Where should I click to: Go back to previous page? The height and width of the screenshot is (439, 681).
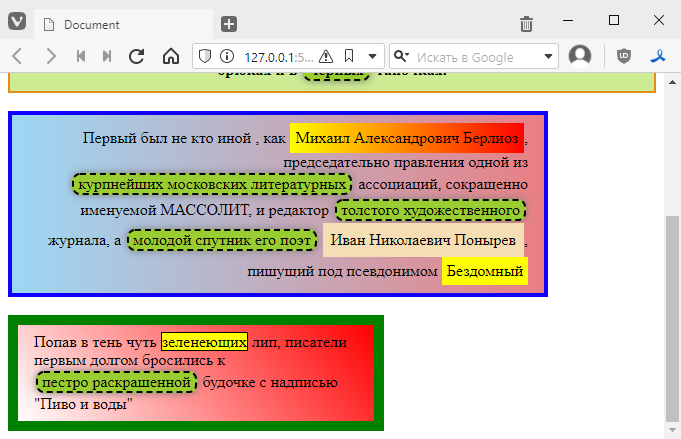coord(18,56)
